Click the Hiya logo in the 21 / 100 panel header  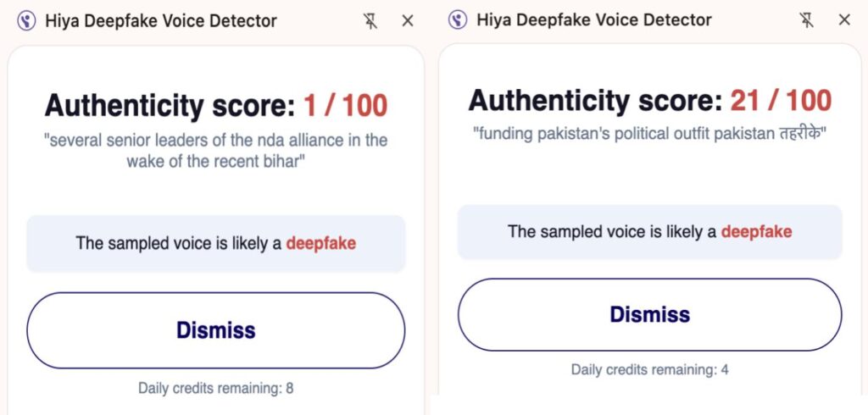(458, 19)
